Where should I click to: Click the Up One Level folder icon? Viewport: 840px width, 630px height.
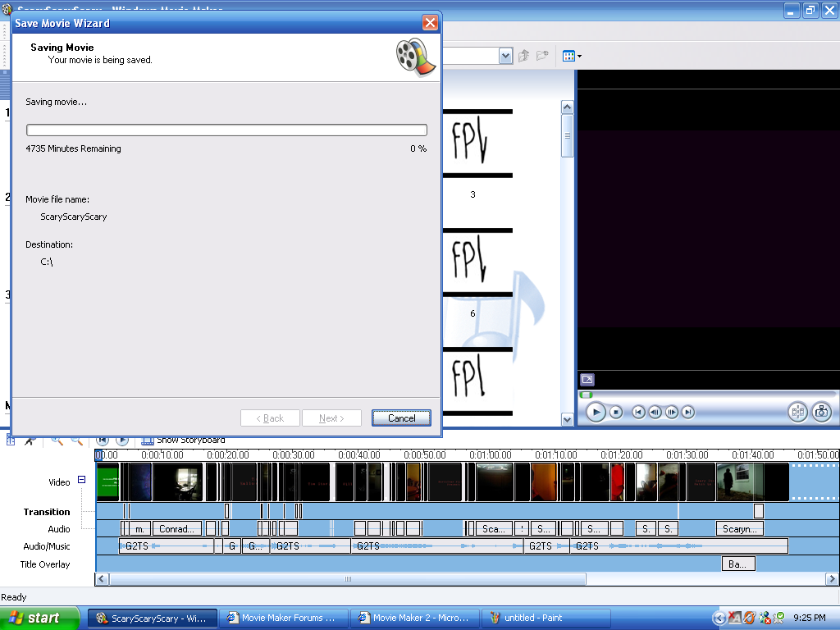525,57
